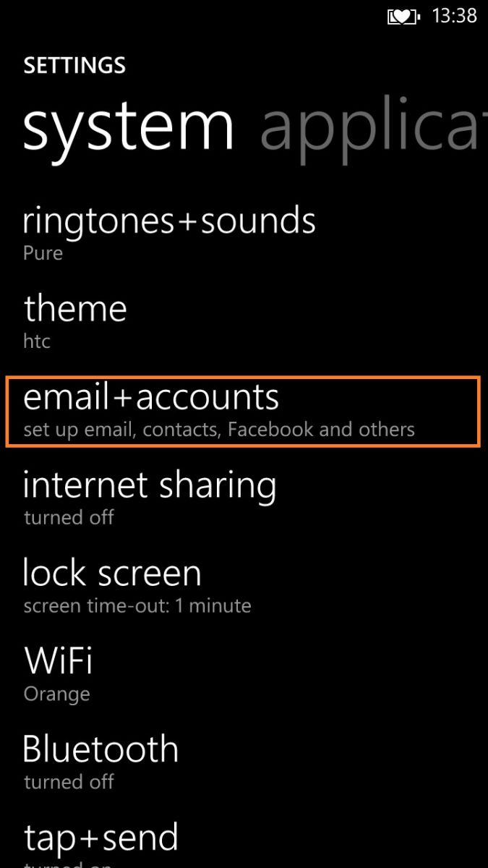Open WiFi settings
This screenshot has width=488, height=868.
pos(244,673)
